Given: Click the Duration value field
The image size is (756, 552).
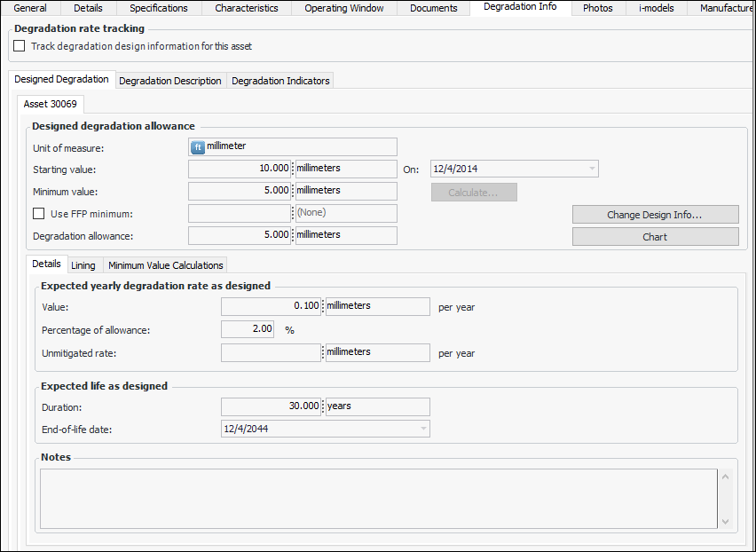Looking at the screenshot, I should point(271,406).
